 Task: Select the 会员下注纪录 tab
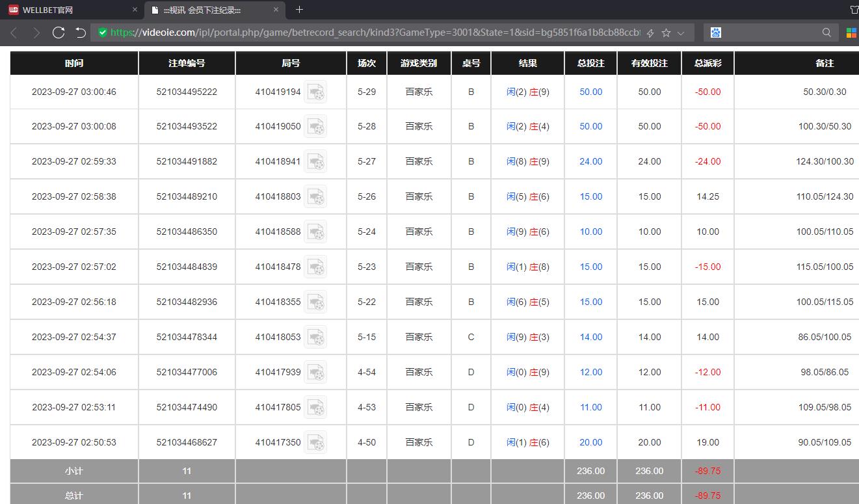tap(208, 10)
